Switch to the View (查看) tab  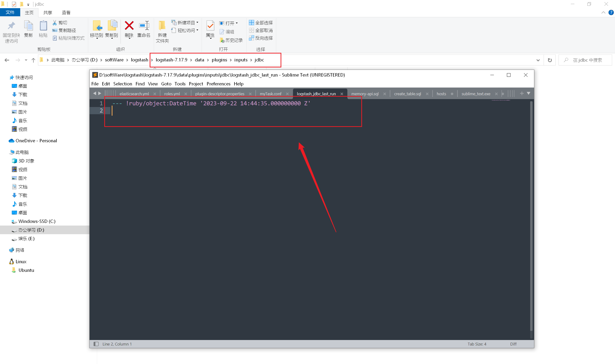point(66,12)
